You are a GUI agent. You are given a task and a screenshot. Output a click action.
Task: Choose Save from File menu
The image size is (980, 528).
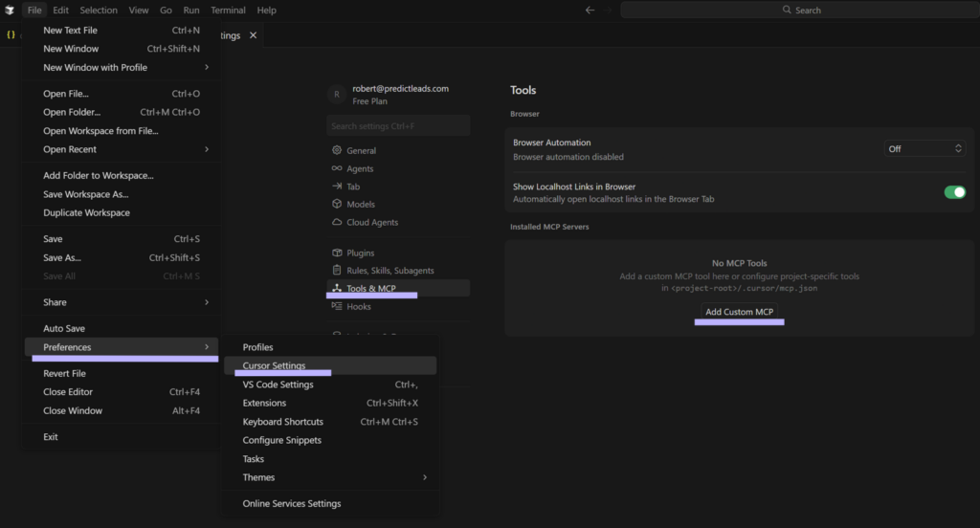(x=122, y=239)
